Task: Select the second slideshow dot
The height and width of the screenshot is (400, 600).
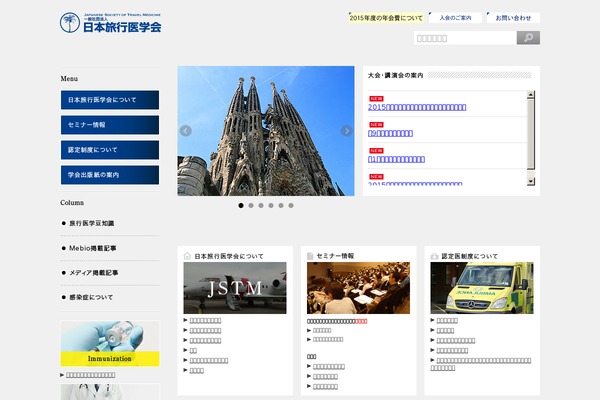Action: click(251, 206)
